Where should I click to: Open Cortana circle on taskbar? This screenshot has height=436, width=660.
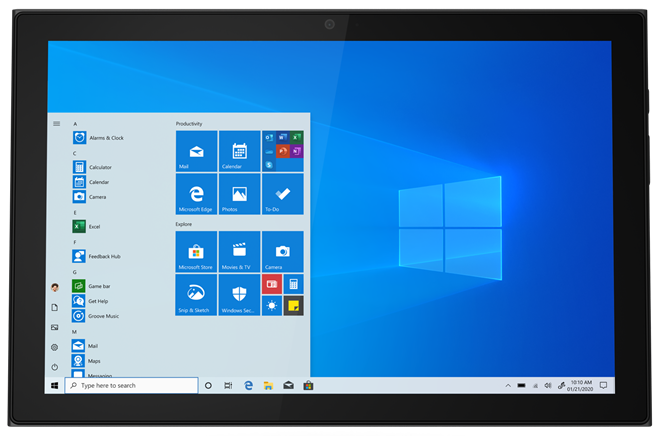pyautogui.click(x=208, y=385)
